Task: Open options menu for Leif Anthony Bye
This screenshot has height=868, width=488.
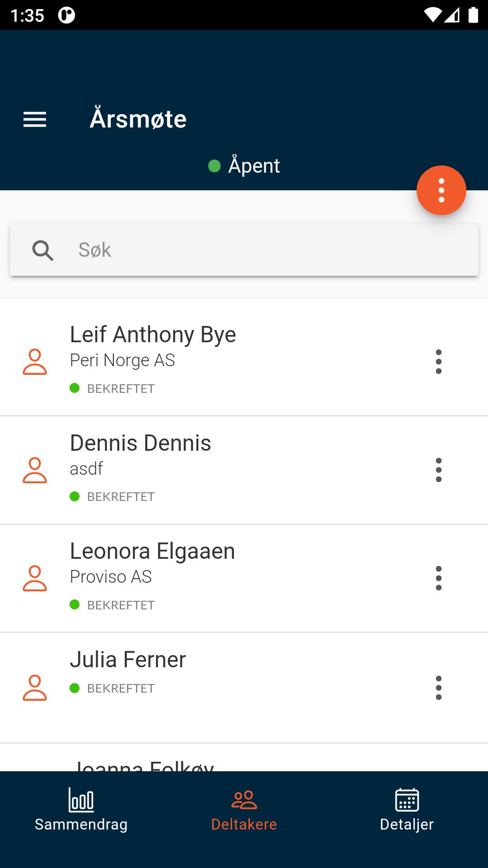Action: pos(438,362)
